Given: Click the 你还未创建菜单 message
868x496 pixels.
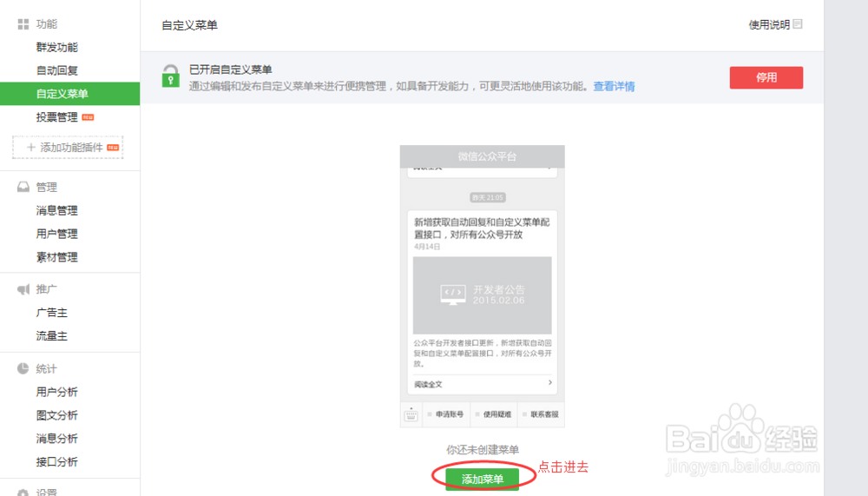Looking at the screenshot, I should coord(482,449).
